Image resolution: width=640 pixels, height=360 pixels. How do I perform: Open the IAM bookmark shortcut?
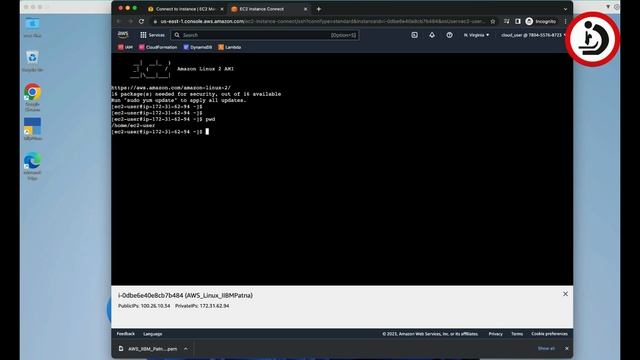(125, 47)
